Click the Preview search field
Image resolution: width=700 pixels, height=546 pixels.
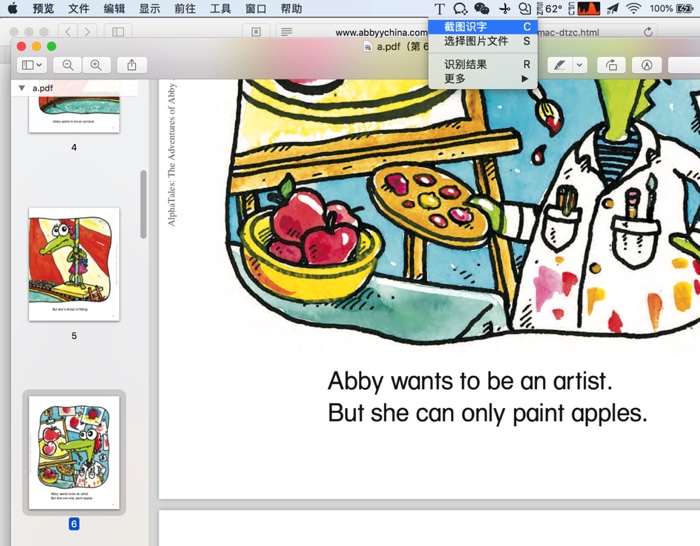(x=684, y=65)
